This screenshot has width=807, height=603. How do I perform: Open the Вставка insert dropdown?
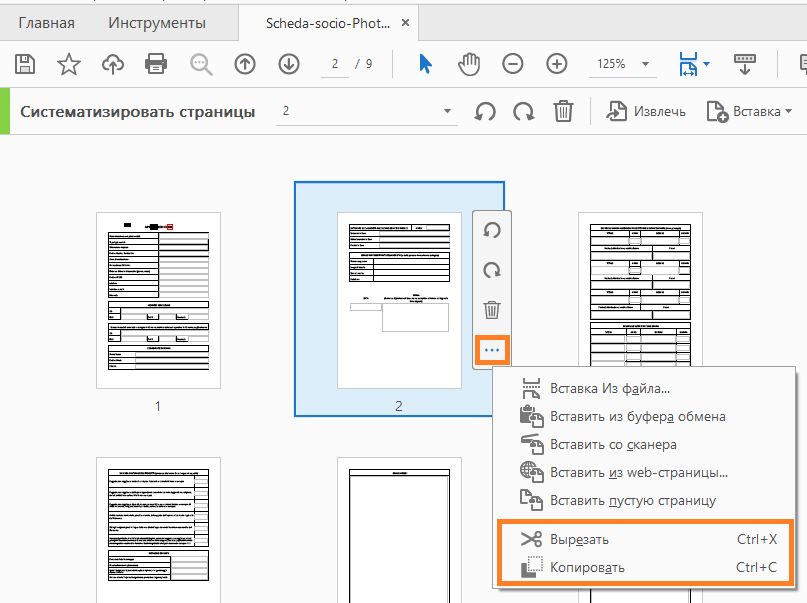coord(749,111)
